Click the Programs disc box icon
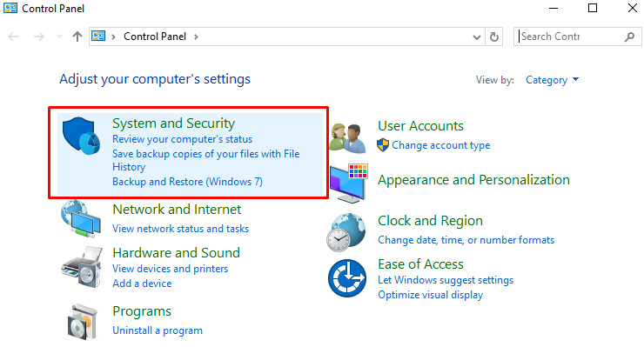The image size is (644, 347). pos(83,322)
